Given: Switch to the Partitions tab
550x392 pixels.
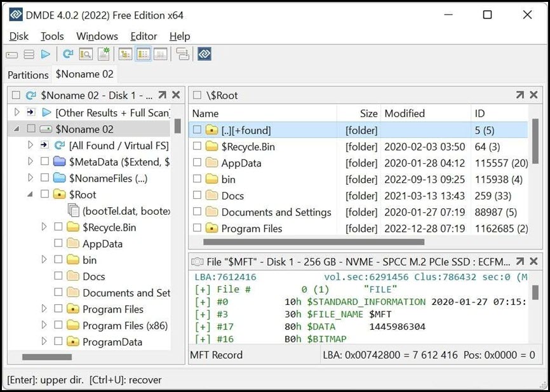Looking at the screenshot, I should (28, 75).
